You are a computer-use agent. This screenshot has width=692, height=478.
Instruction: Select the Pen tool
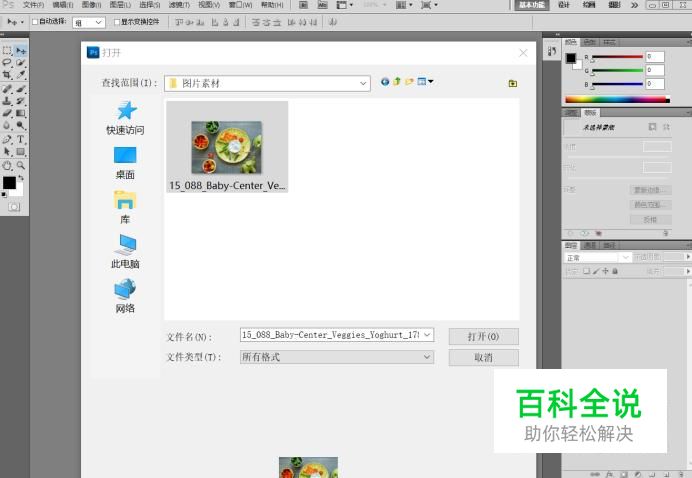pos(7,139)
